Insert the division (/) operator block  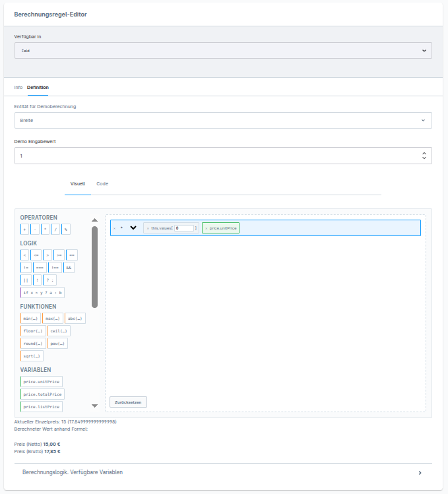(55, 230)
